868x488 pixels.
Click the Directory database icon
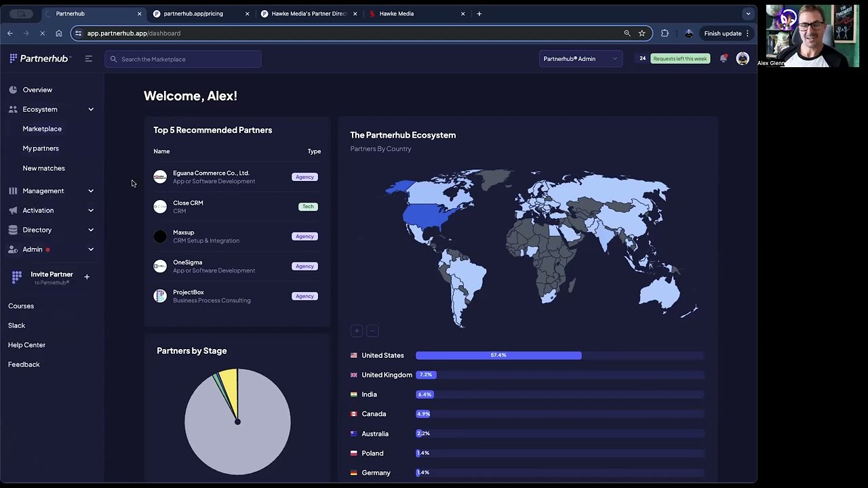click(13, 230)
